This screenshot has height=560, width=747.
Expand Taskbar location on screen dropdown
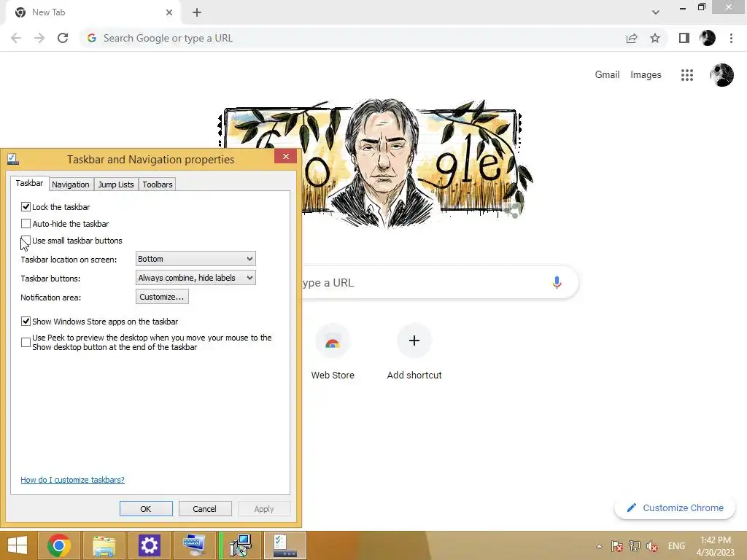pyautogui.click(x=196, y=259)
